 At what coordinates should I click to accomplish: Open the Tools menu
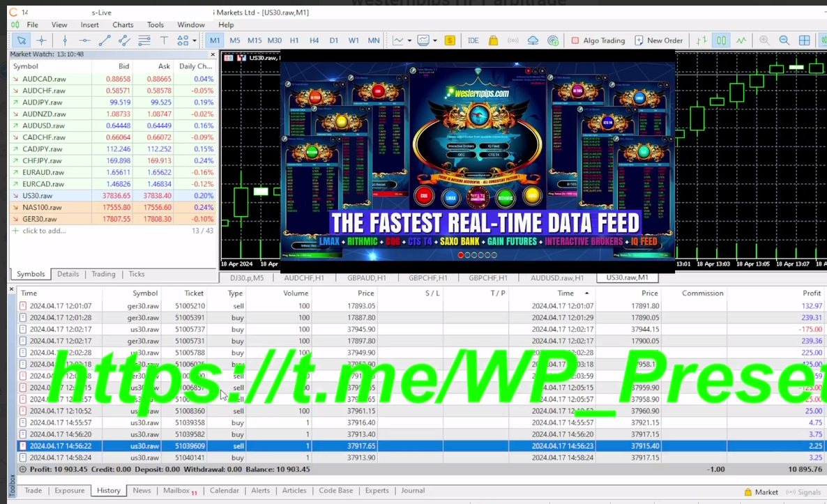click(155, 25)
